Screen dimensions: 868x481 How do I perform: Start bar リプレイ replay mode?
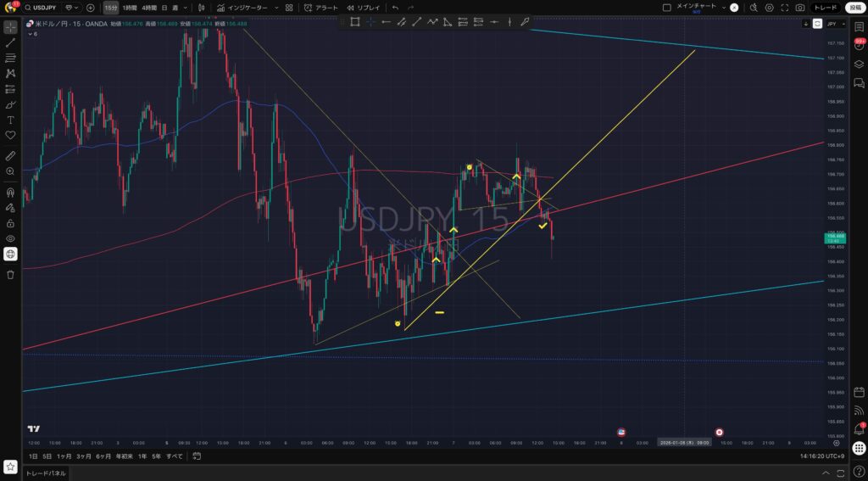[363, 8]
